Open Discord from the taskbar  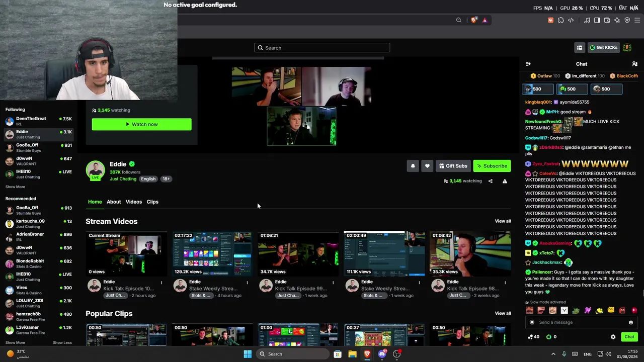(x=382, y=354)
